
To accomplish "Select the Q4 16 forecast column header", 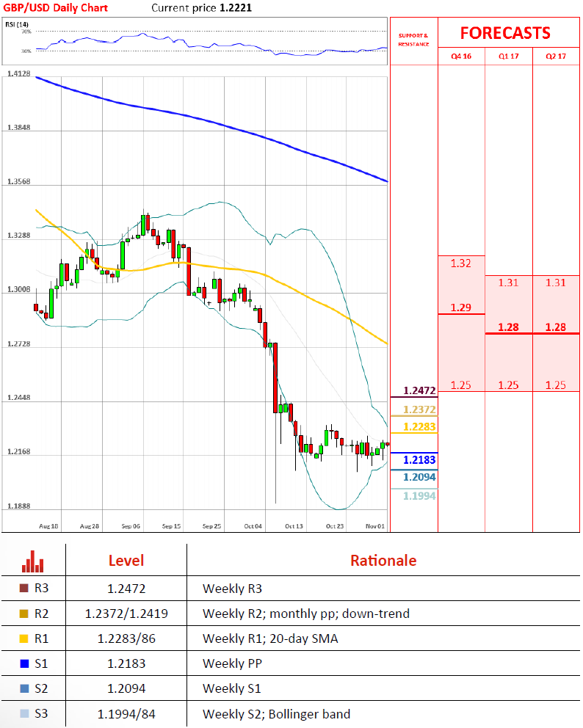I will (461, 57).
